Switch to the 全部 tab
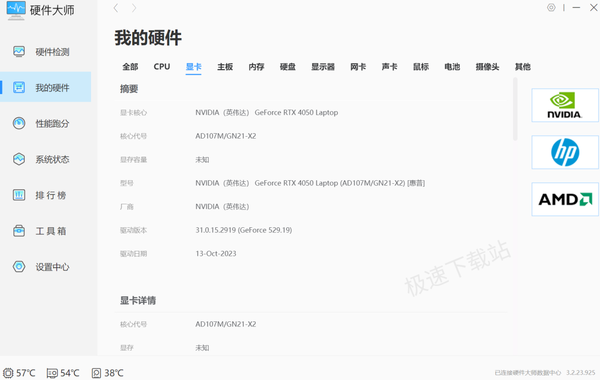600x380 pixels. [x=130, y=67]
